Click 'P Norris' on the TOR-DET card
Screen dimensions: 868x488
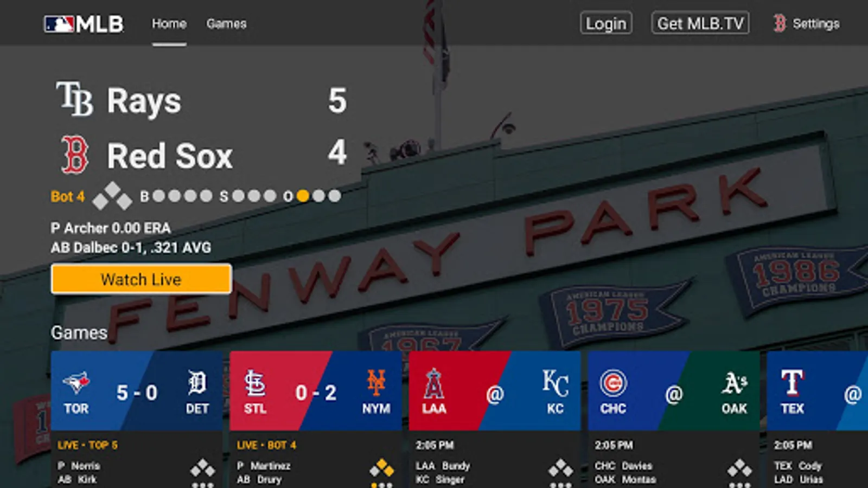(79, 466)
